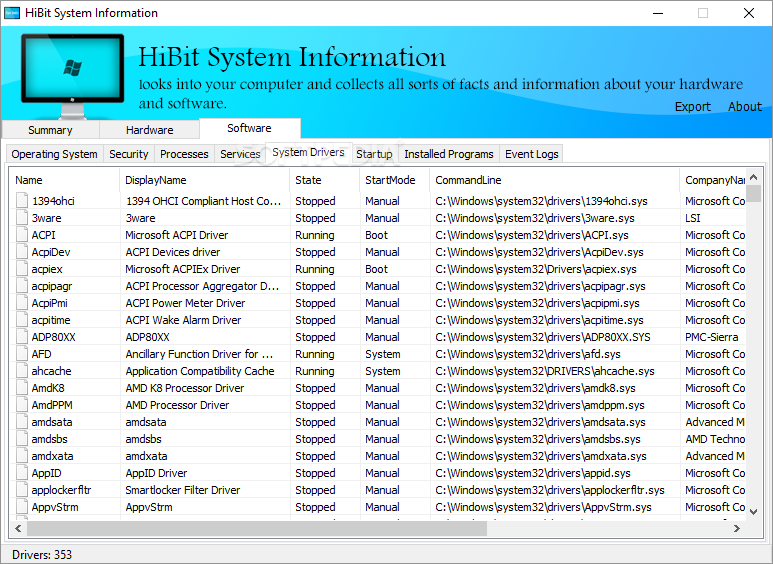
Task: Click the HiBit app icon in title bar
Action: pyautogui.click(x=12, y=13)
